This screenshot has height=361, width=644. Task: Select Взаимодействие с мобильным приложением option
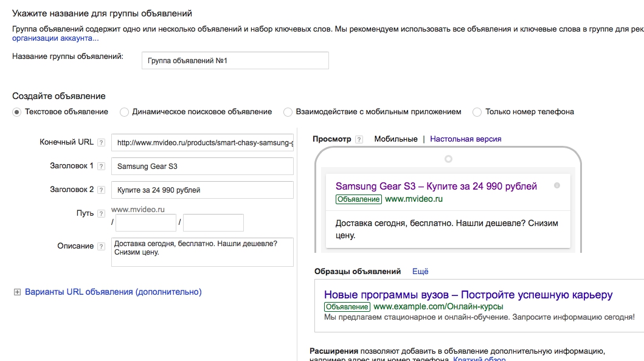pos(288,112)
